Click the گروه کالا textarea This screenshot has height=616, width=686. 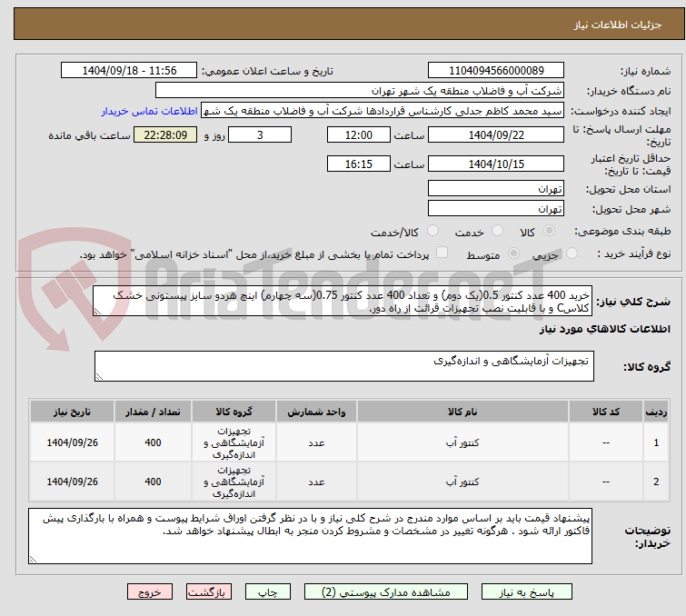(343, 366)
